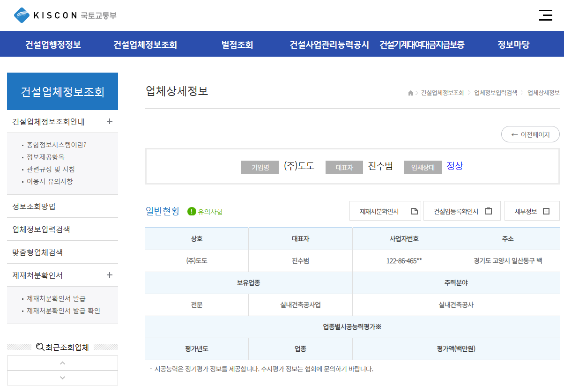The image size is (564, 392).
Task: Select 정보조회방법 in sidebar
Action: click(62, 207)
